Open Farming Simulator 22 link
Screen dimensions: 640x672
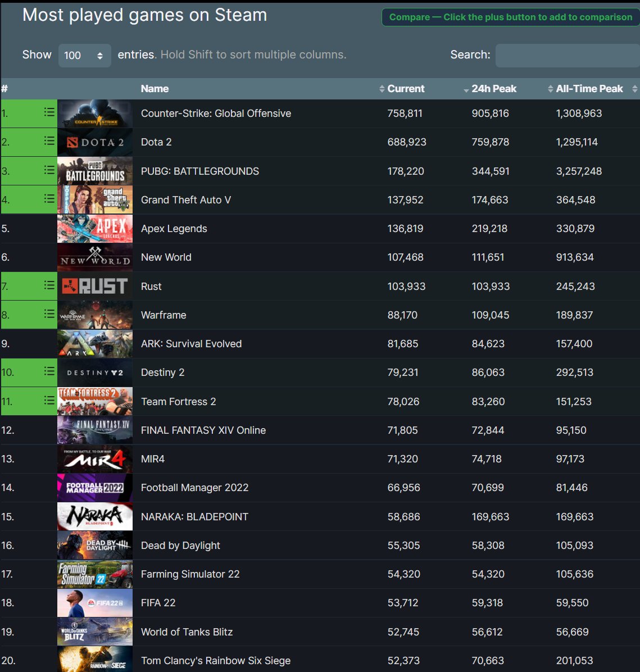coord(190,574)
